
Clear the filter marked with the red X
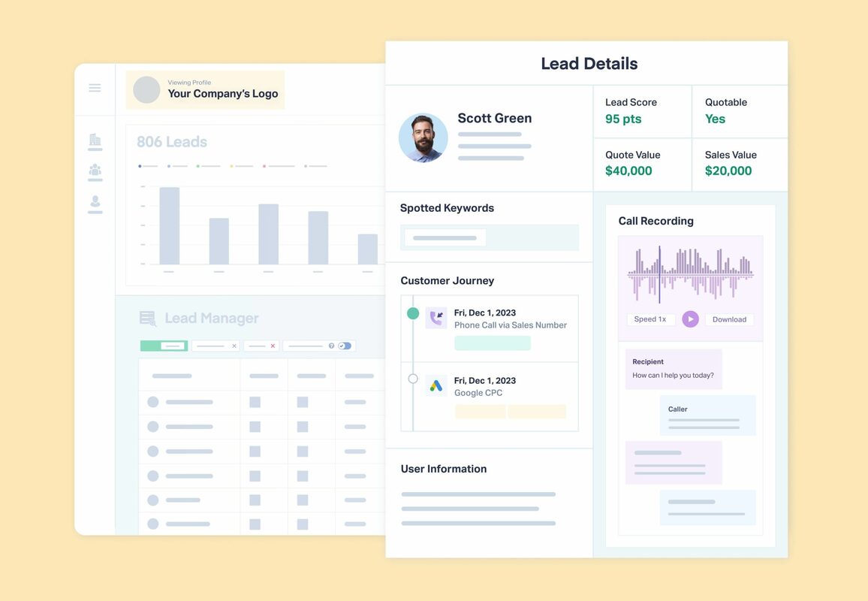pyautogui.click(x=273, y=346)
